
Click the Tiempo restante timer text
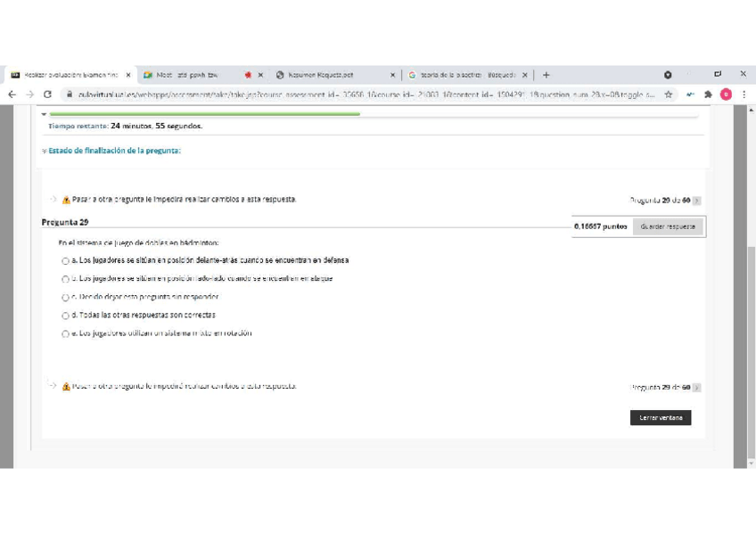coord(126,126)
